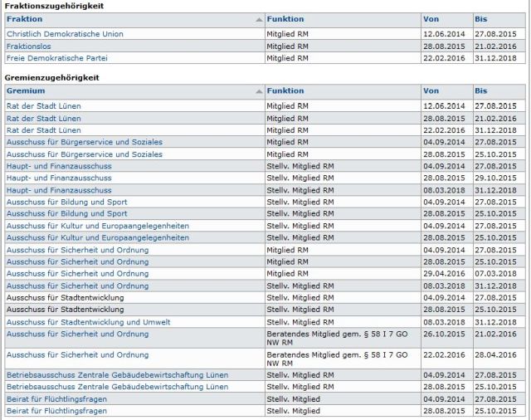Open Beirat für Flüchtlingsfragen from 04.09.2014

click(56, 399)
